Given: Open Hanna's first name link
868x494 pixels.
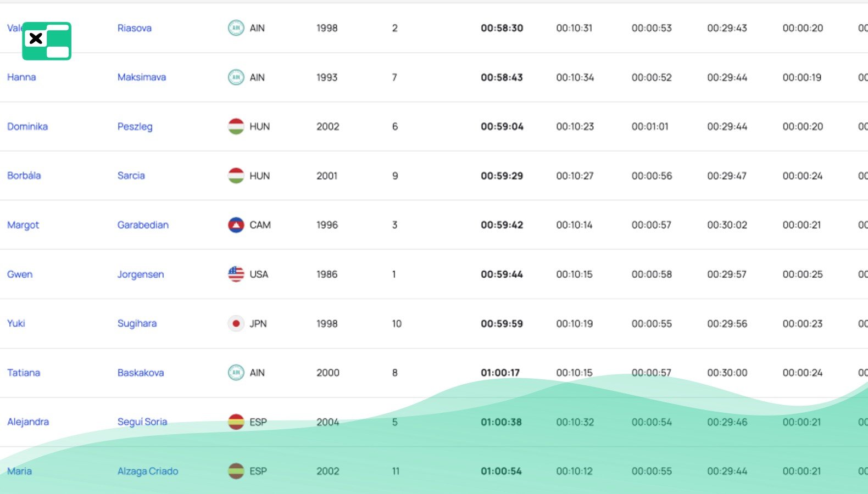Looking at the screenshot, I should [21, 77].
